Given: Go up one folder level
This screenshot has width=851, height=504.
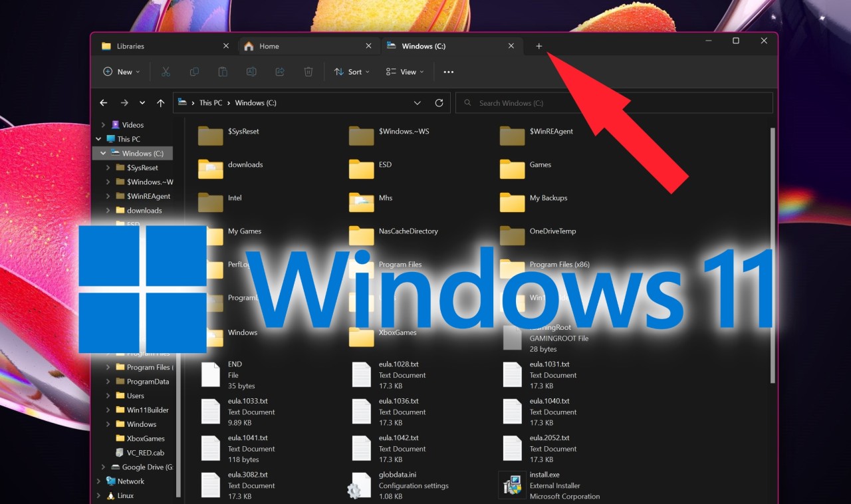Looking at the screenshot, I should 160,102.
